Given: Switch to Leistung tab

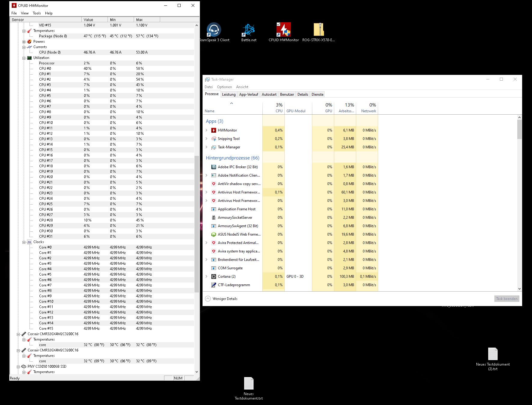Looking at the screenshot, I should (x=229, y=94).
